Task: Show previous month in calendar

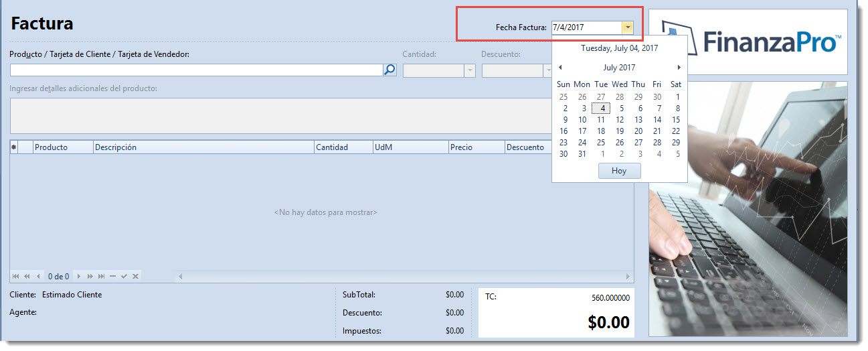Action: click(x=560, y=67)
